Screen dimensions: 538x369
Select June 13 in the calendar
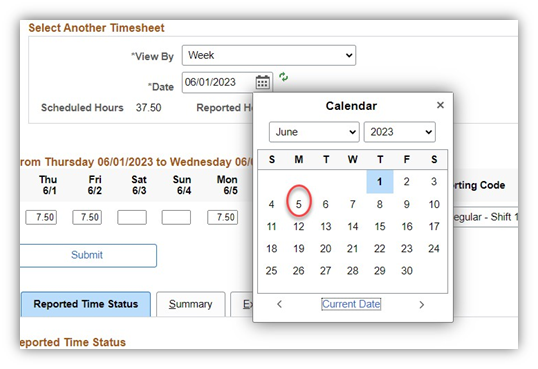326,227
